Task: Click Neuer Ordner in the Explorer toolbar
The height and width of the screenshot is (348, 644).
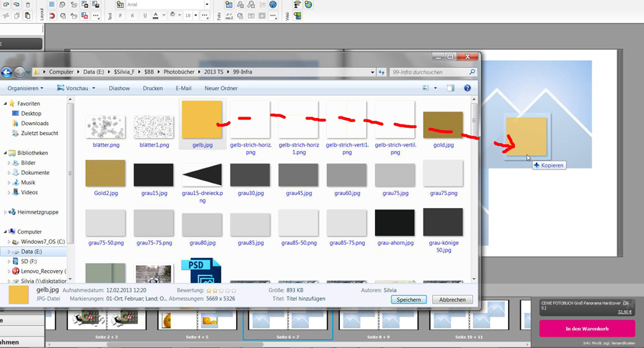Action: click(221, 89)
